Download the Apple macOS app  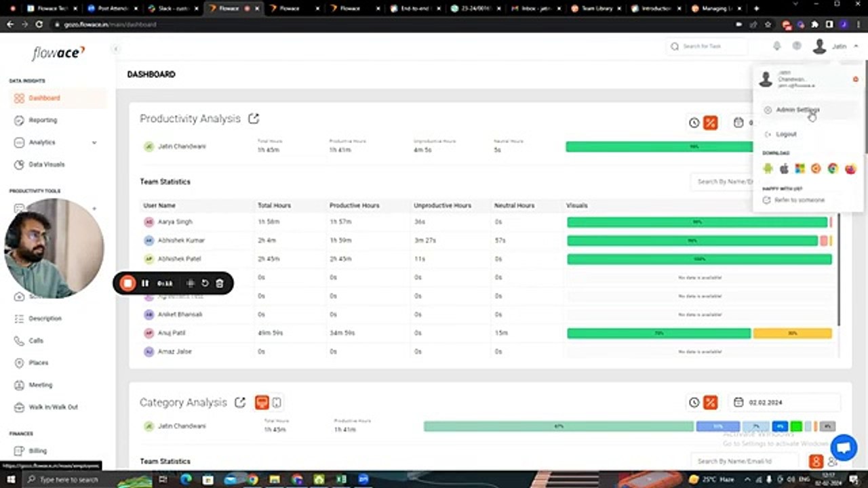(784, 169)
